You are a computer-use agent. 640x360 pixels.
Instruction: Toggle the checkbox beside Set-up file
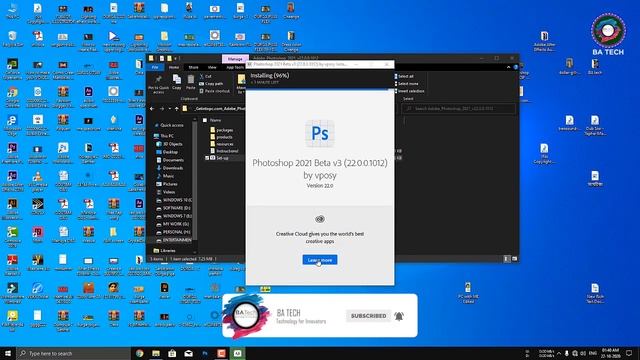207,158
